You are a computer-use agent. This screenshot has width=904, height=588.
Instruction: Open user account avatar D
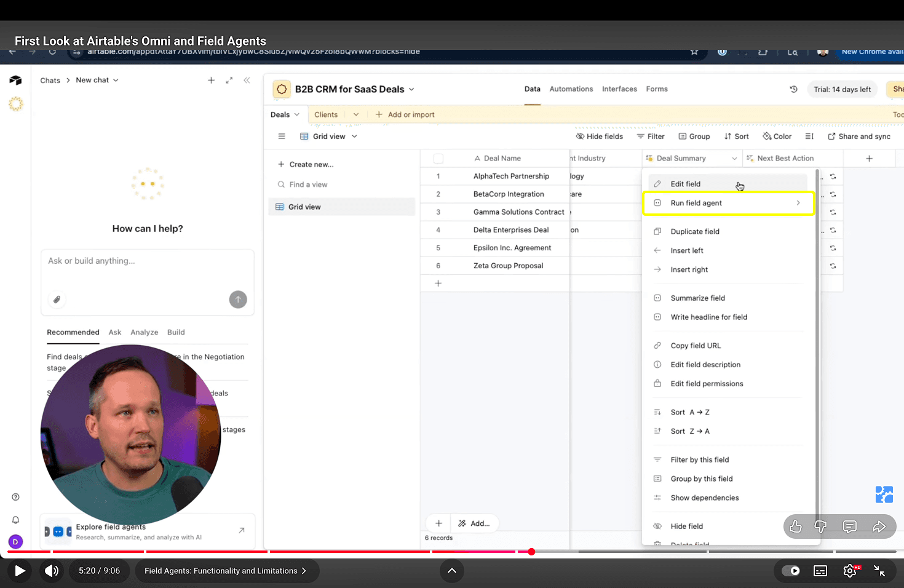click(15, 542)
